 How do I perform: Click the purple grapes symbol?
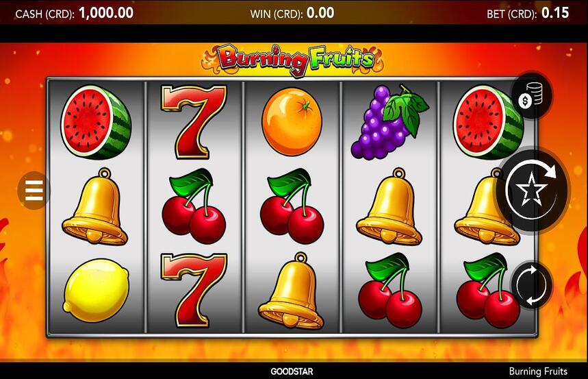click(389, 121)
